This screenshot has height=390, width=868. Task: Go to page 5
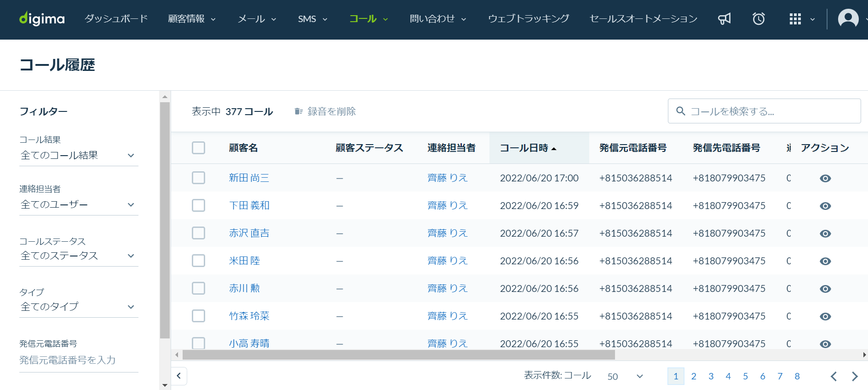[746, 376]
